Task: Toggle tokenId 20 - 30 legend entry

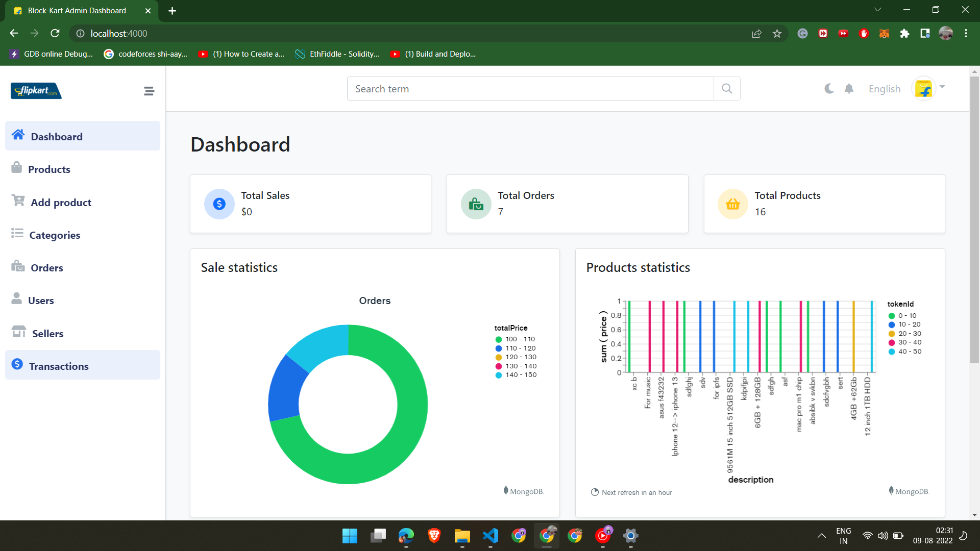Action: [904, 334]
